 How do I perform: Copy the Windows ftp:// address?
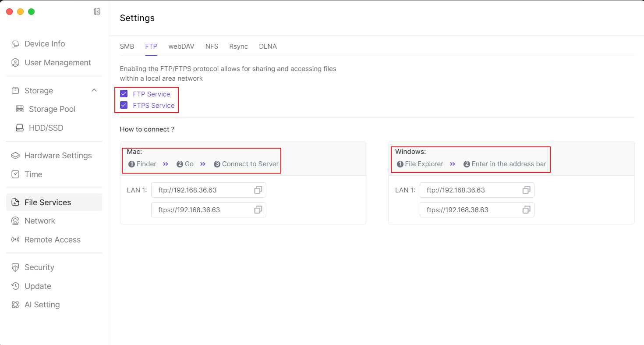tap(526, 190)
